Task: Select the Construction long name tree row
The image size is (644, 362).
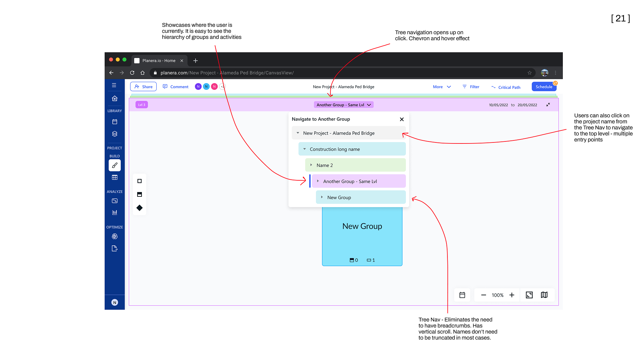Action: [352, 149]
